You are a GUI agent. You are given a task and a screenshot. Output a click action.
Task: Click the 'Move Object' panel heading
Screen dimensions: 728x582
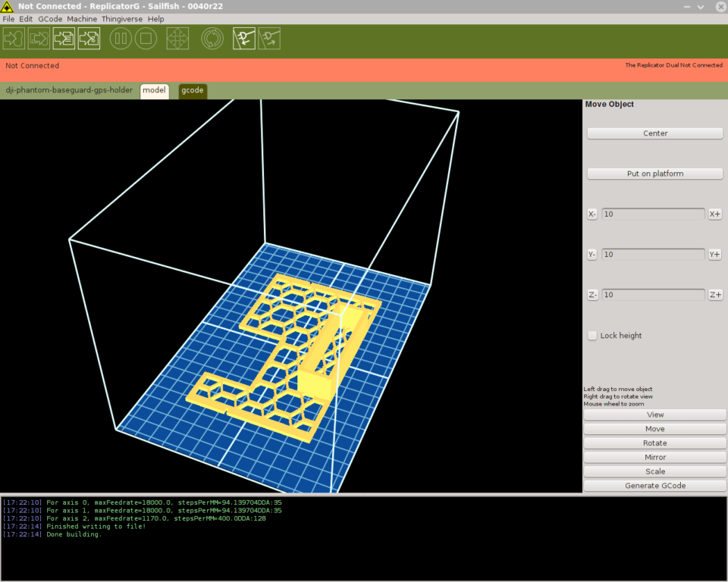609,105
